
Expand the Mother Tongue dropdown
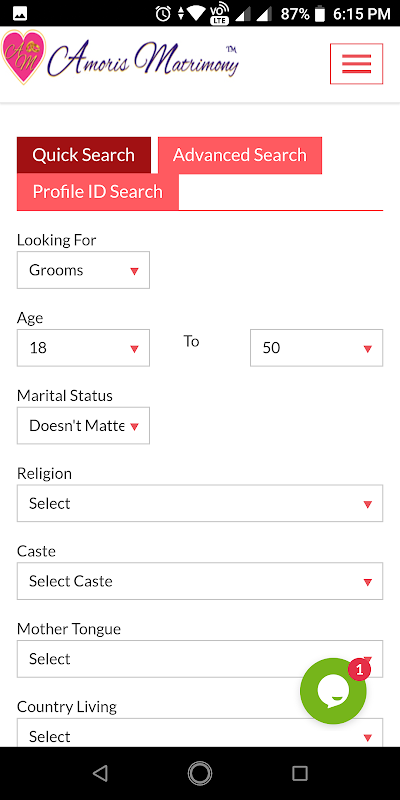point(200,659)
